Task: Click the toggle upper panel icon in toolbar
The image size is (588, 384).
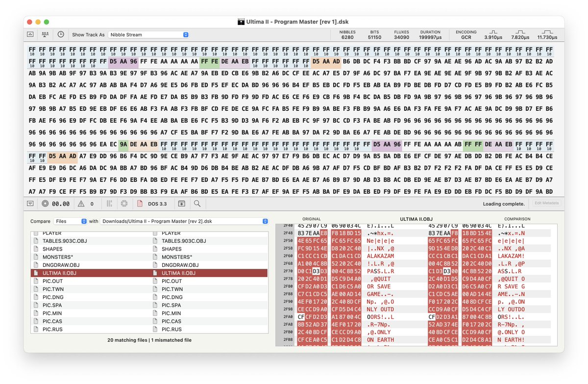Action: pyautogui.click(x=30, y=35)
